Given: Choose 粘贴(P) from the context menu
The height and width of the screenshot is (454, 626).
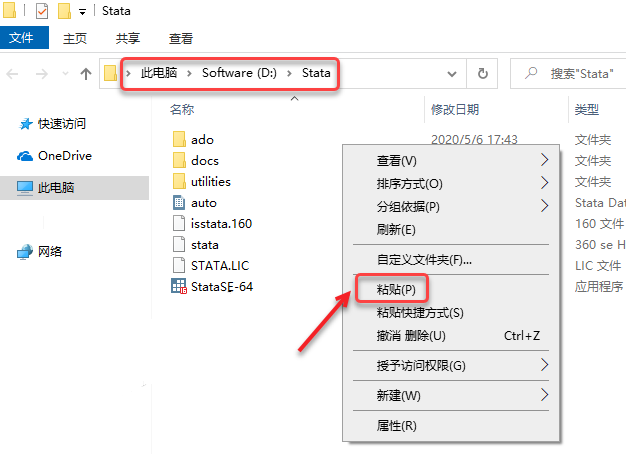Looking at the screenshot, I should click(x=451, y=289).
